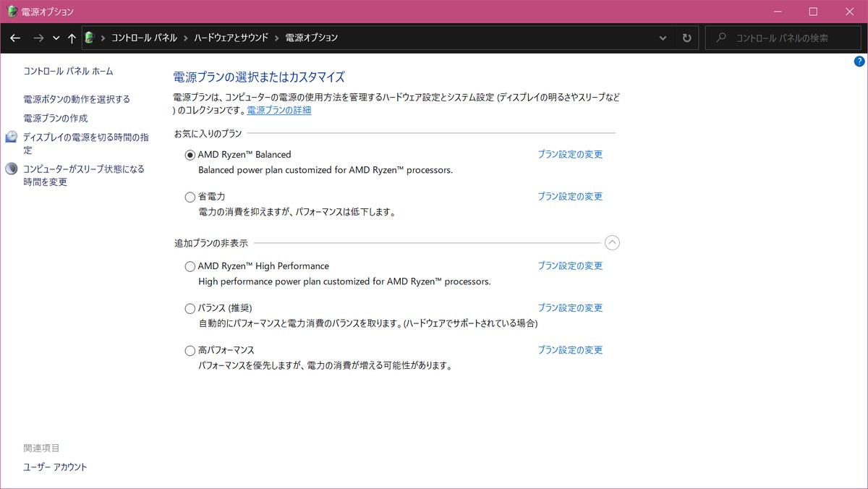Select the 高パフォーマンス power plan

pyautogui.click(x=190, y=350)
